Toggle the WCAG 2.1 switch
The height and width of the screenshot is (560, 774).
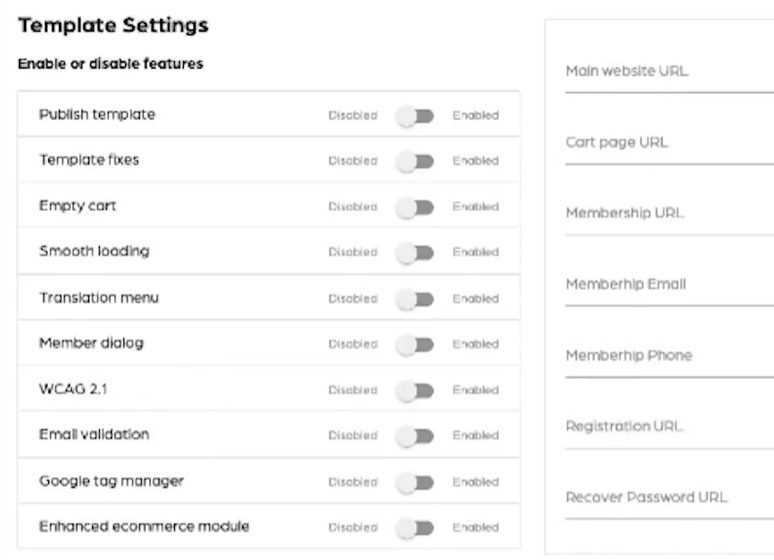click(415, 390)
